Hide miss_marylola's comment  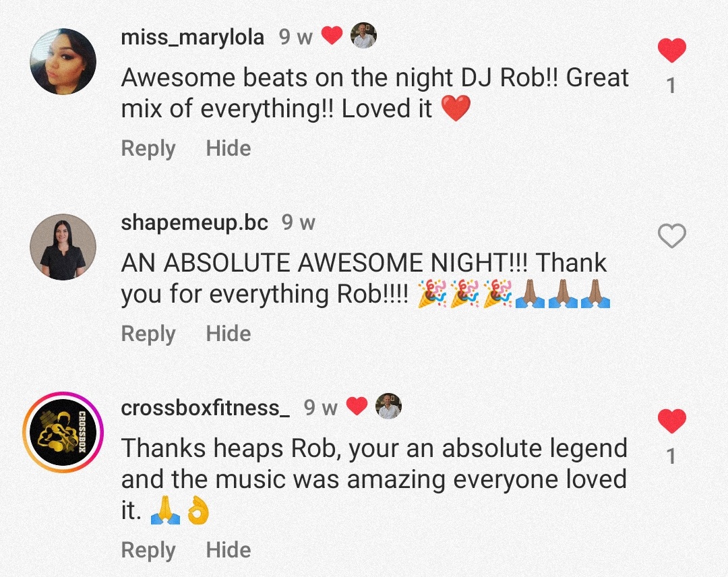229,148
